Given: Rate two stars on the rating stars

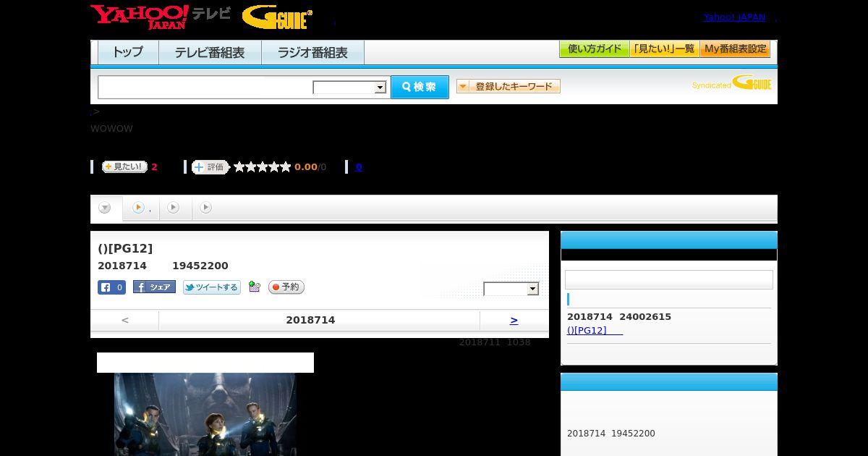Looking at the screenshot, I should (x=251, y=167).
